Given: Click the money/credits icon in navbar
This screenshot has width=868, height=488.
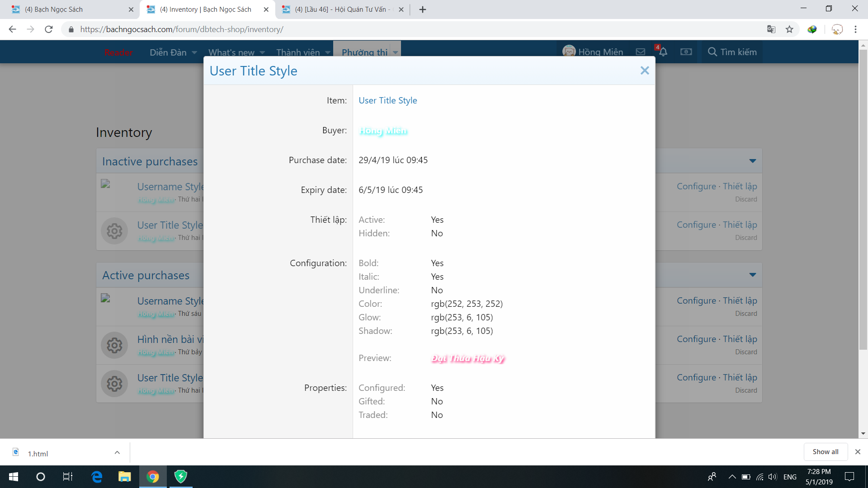Looking at the screenshot, I should [x=686, y=52].
